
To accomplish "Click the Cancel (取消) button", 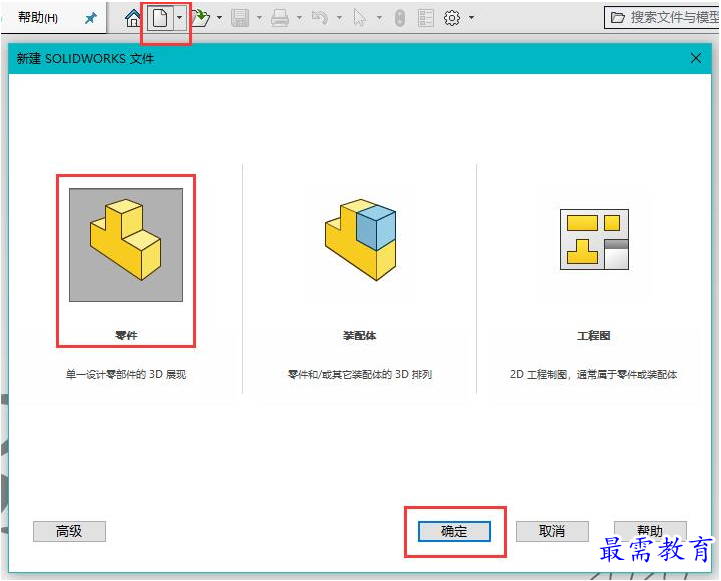I will [552, 531].
